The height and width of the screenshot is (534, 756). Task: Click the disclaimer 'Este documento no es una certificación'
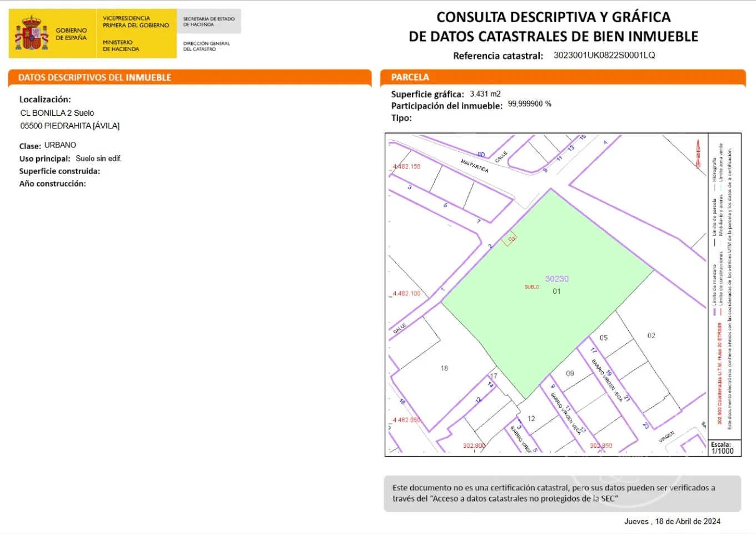[x=562, y=493]
